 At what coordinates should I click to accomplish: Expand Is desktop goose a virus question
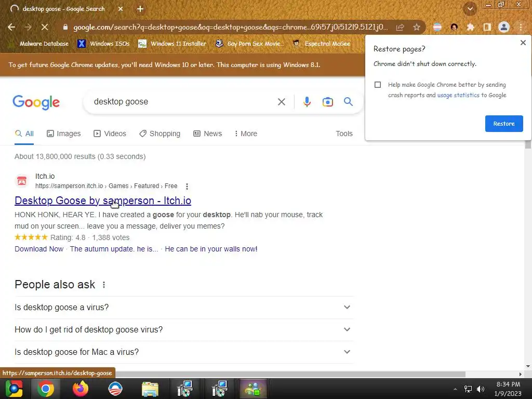pyautogui.click(x=184, y=308)
